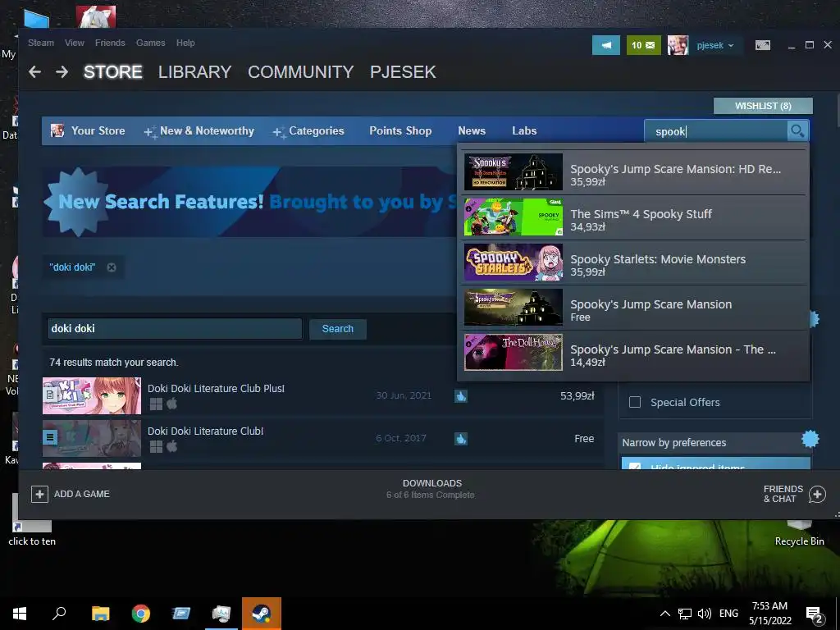Open the Labs link

click(x=524, y=130)
